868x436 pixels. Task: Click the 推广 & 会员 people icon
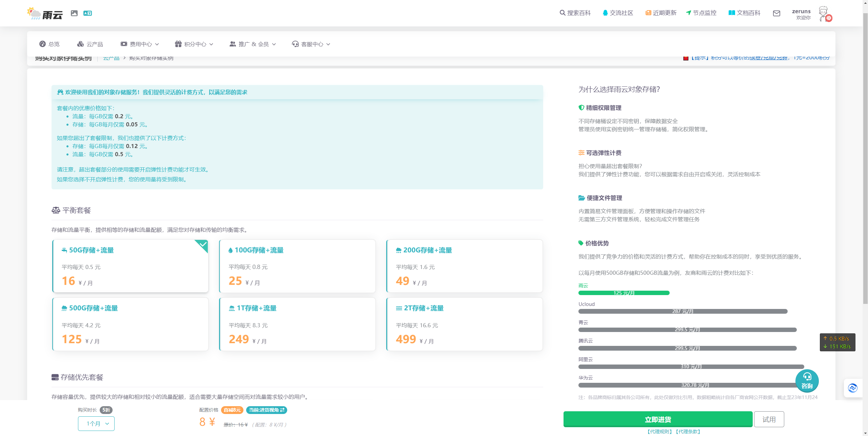[x=233, y=44]
